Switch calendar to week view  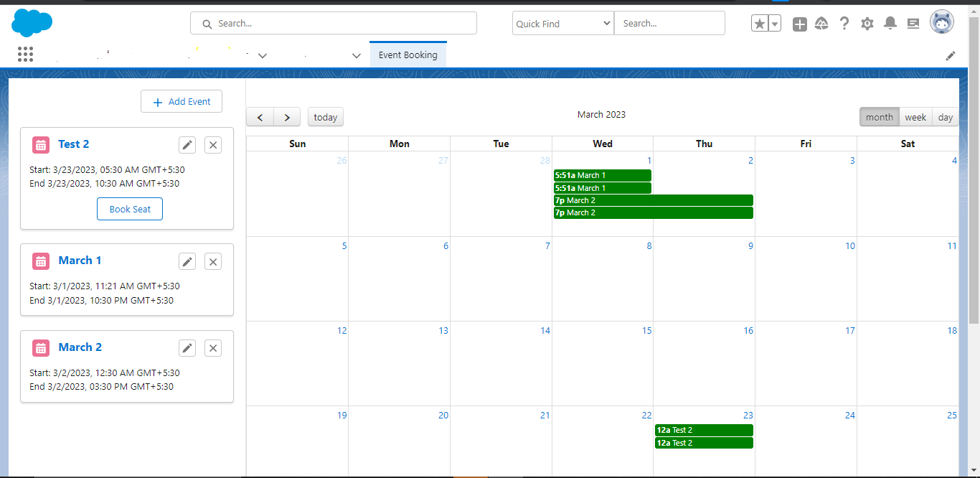coord(915,116)
